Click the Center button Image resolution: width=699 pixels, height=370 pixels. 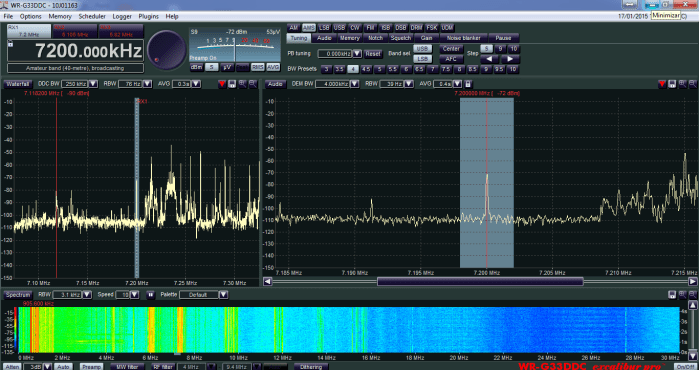tap(451, 49)
